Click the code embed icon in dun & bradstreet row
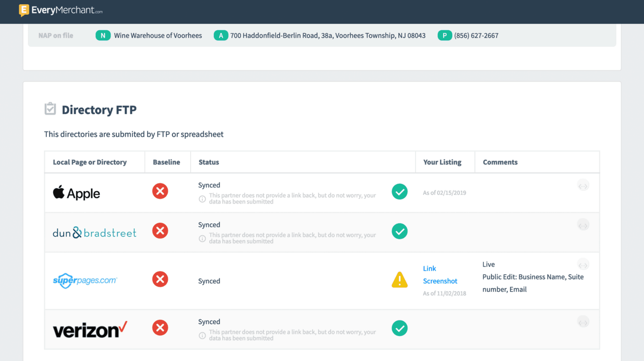The width and height of the screenshot is (644, 361). click(x=583, y=225)
